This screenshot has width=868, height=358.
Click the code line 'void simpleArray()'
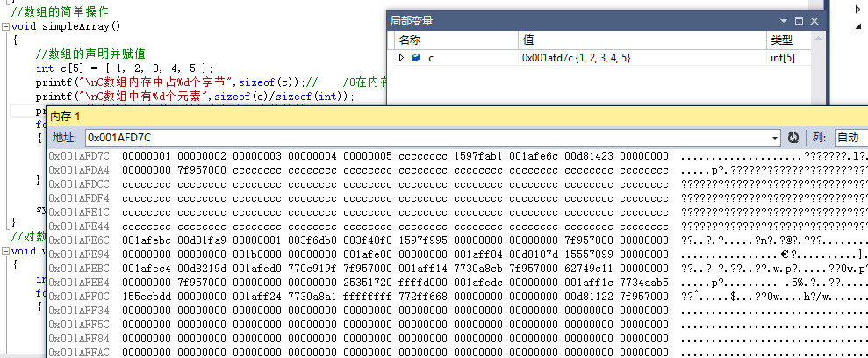click(66, 26)
